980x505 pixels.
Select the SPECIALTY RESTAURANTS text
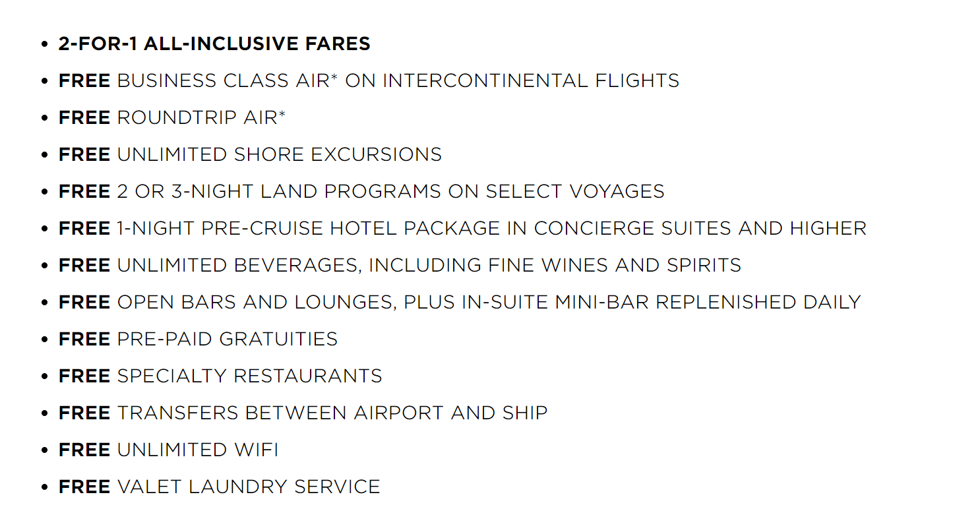point(250,376)
